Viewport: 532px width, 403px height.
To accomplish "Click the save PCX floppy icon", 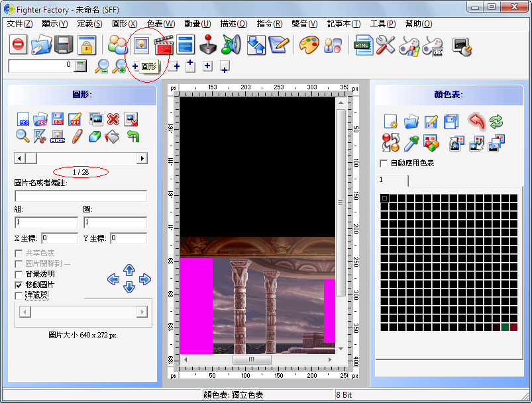I will click(x=58, y=119).
